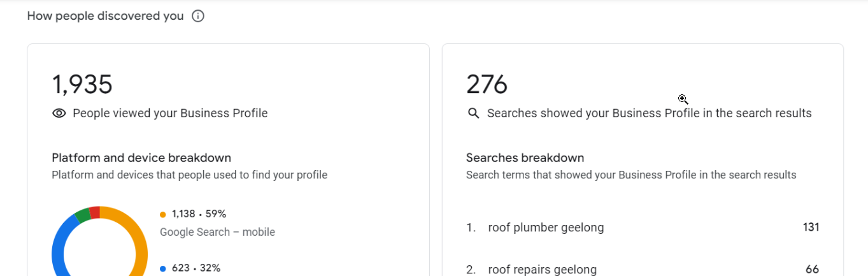Select the "roof repairs geelong" search term
This screenshot has height=276, width=868.
pyautogui.click(x=542, y=270)
